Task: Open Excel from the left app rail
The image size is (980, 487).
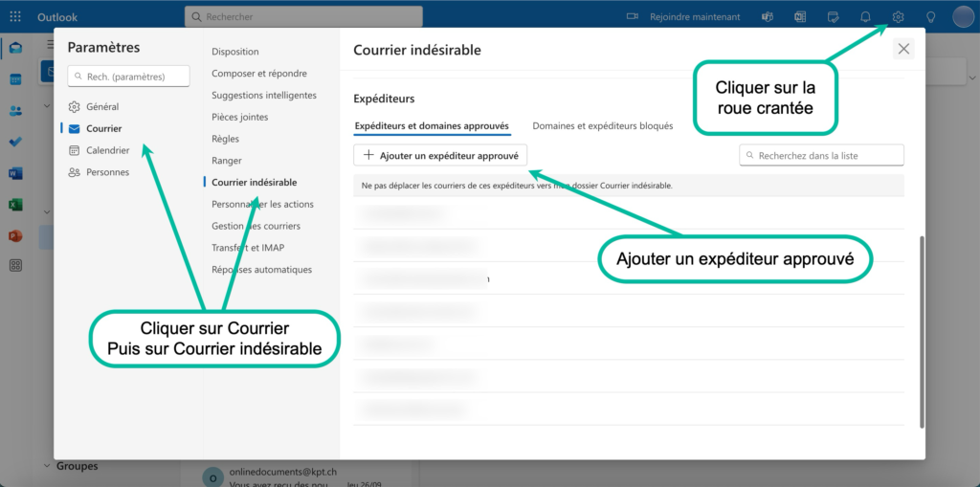Action: click(15, 205)
